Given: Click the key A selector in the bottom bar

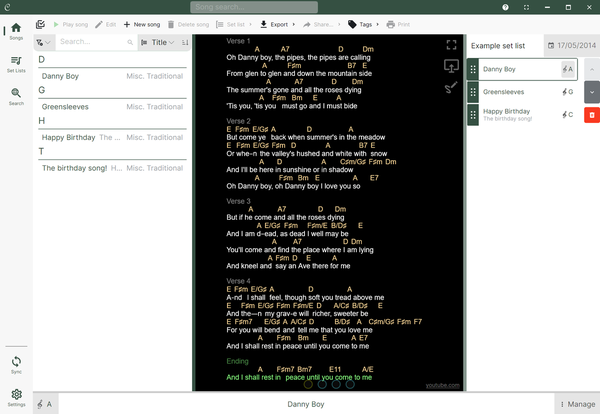Looking at the screenshot, I should pyautogui.click(x=46, y=404).
